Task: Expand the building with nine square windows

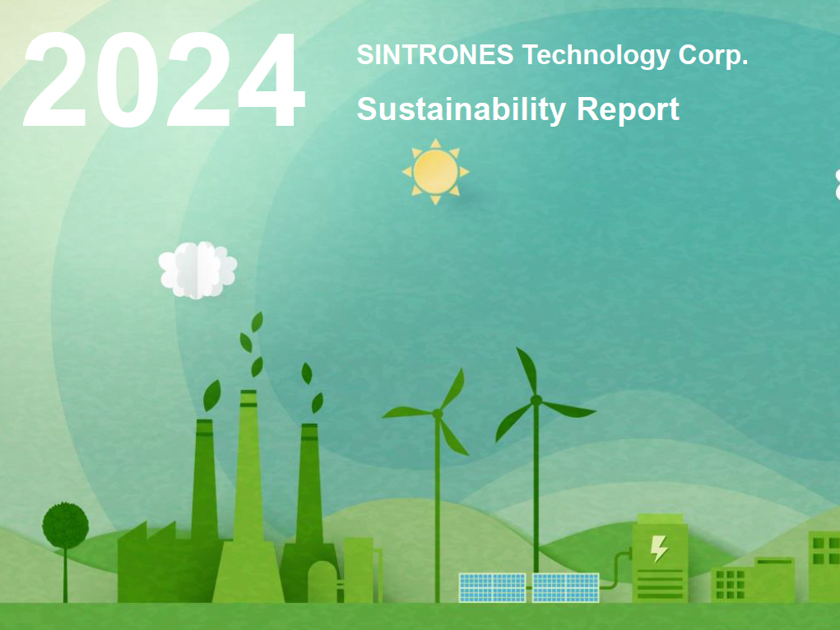Action: (x=730, y=584)
